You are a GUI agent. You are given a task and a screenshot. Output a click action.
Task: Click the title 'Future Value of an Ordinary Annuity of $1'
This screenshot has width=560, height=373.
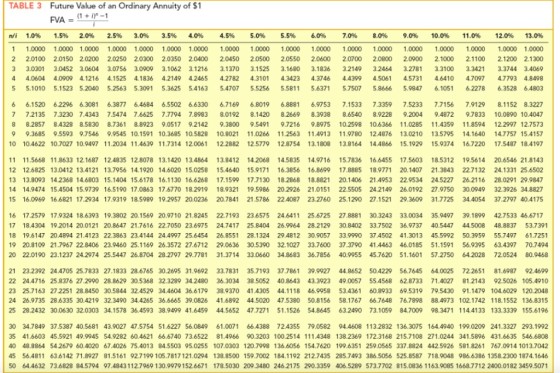(x=125, y=6)
